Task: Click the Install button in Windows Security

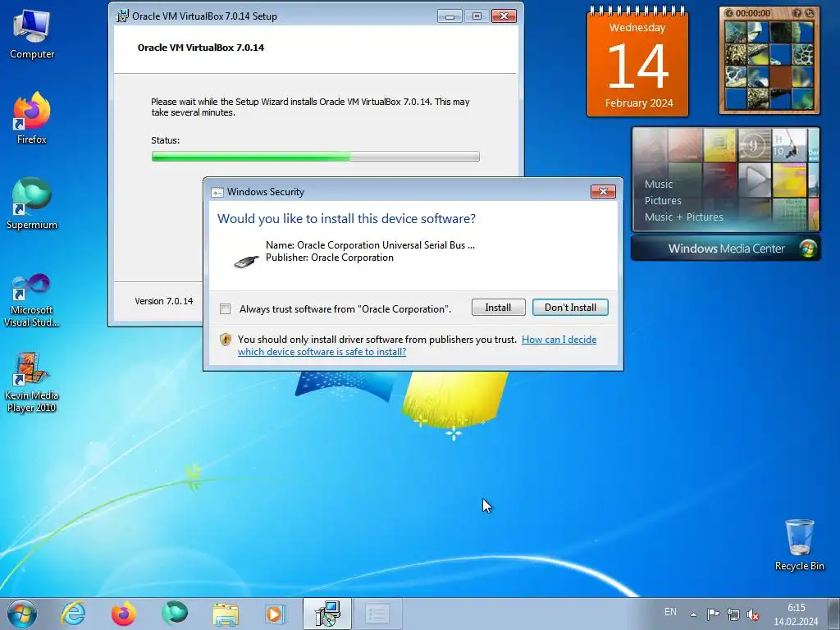Action: [x=498, y=308]
